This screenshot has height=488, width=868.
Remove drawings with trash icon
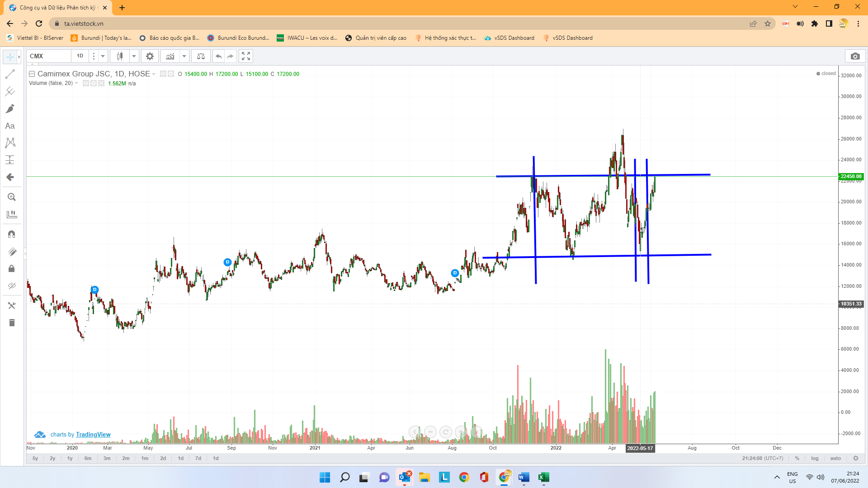point(12,323)
